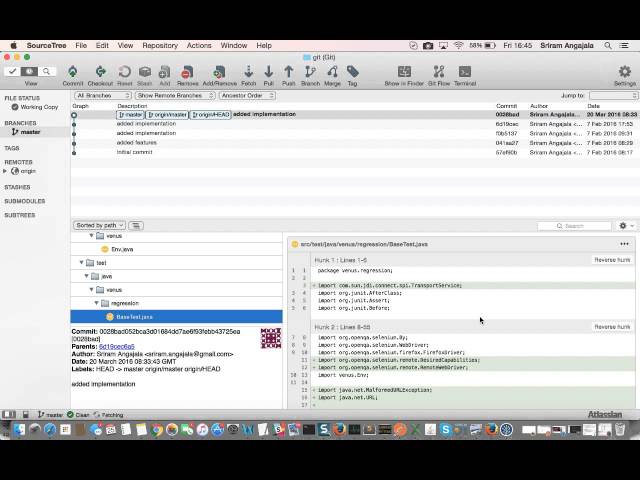Open the Help menu
This screenshot has width=640, height=480.
264,46
